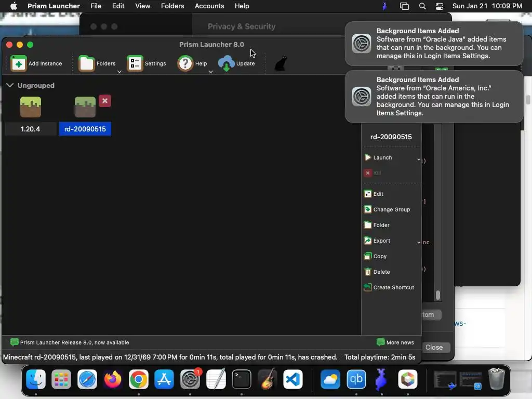The image size is (532, 399).
Task: Open Terminal from the Dock
Action: point(242,379)
